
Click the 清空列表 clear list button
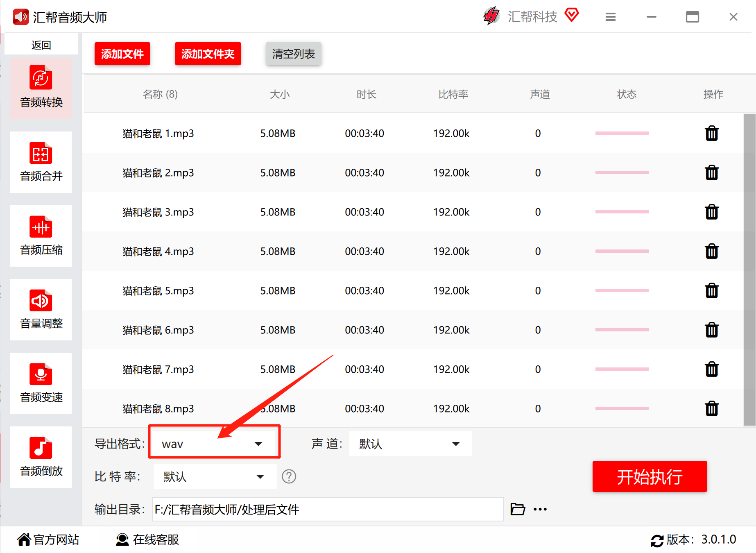(x=294, y=54)
